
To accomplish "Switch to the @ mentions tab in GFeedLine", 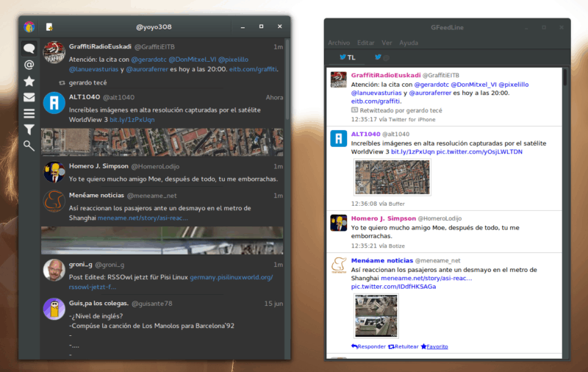I will tap(382, 57).
